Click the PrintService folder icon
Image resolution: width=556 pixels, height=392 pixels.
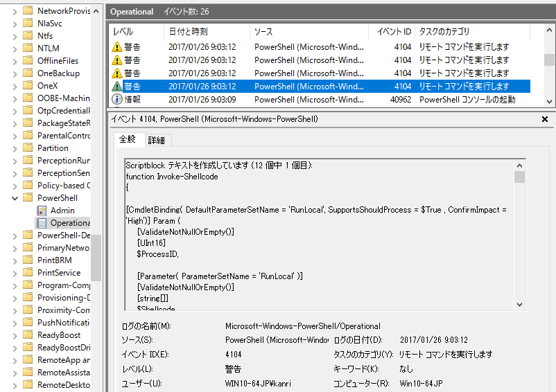[x=28, y=273]
